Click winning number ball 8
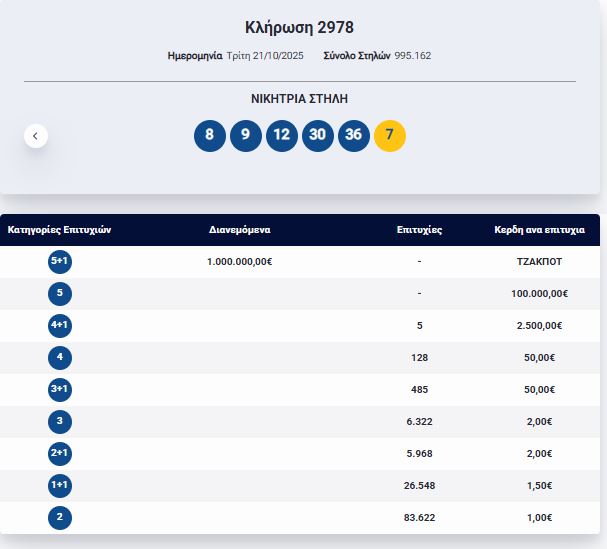This screenshot has width=607, height=549. pyautogui.click(x=210, y=136)
